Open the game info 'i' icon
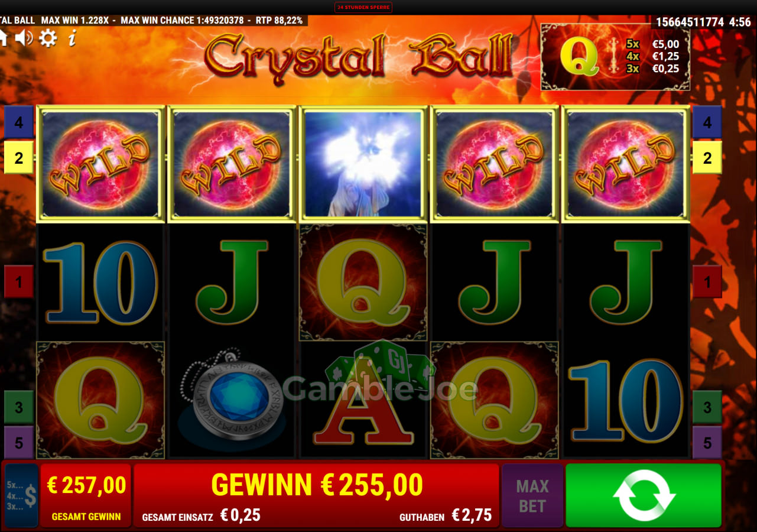Viewport: 757px width, 532px height. click(72, 39)
